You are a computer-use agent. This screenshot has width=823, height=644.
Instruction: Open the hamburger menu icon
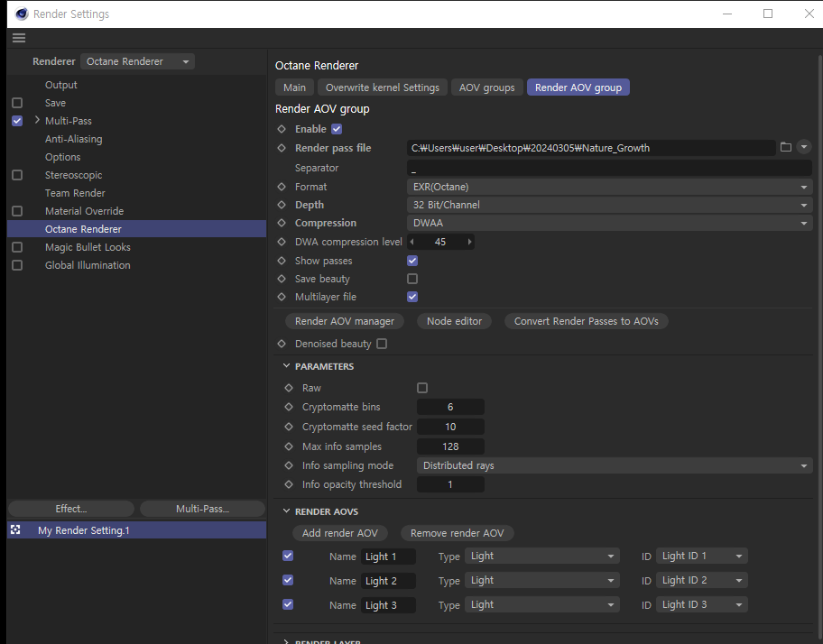[19, 38]
